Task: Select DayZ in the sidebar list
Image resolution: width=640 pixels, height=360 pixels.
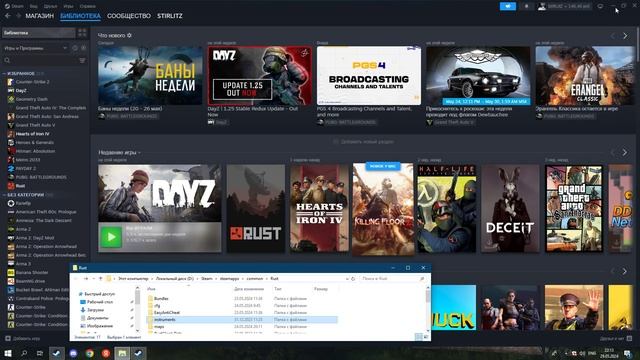Action: (x=21, y=91)
